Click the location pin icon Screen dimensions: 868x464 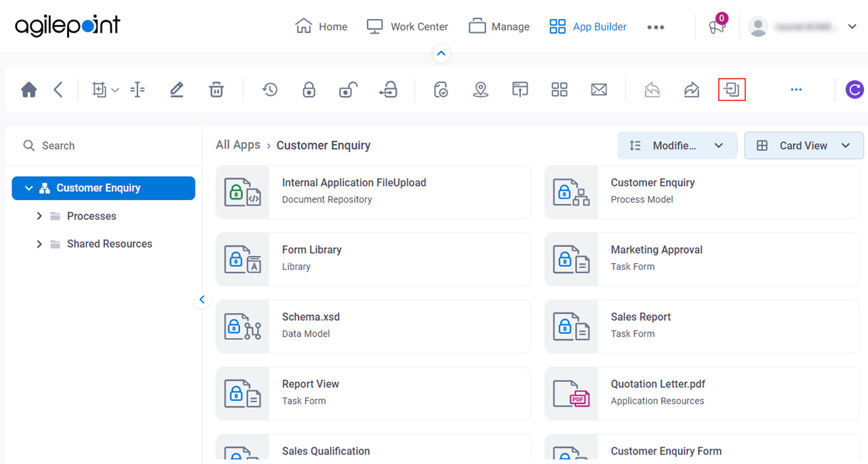pos(481,90)
